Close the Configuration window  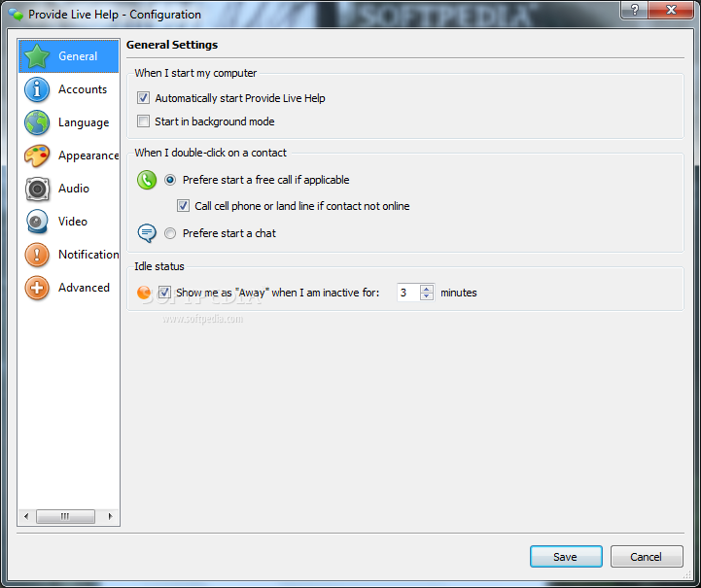(x=670, y=10)
